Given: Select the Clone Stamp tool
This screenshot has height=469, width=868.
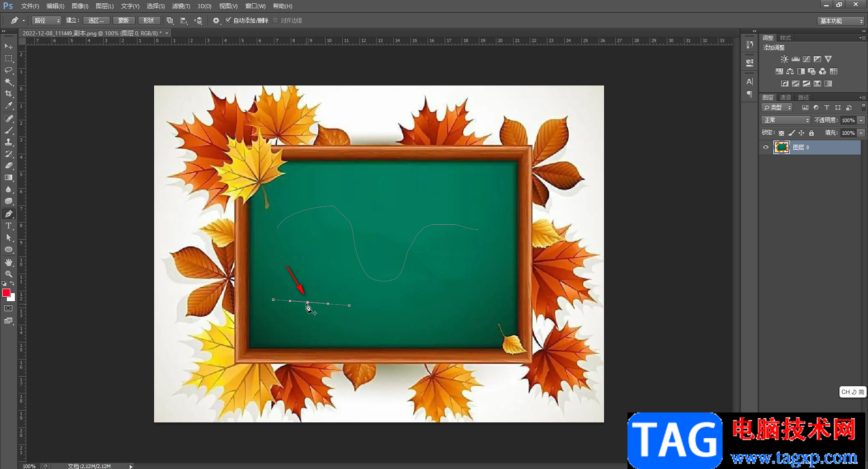Looking at the screenshot, I should tap(9, 142).
